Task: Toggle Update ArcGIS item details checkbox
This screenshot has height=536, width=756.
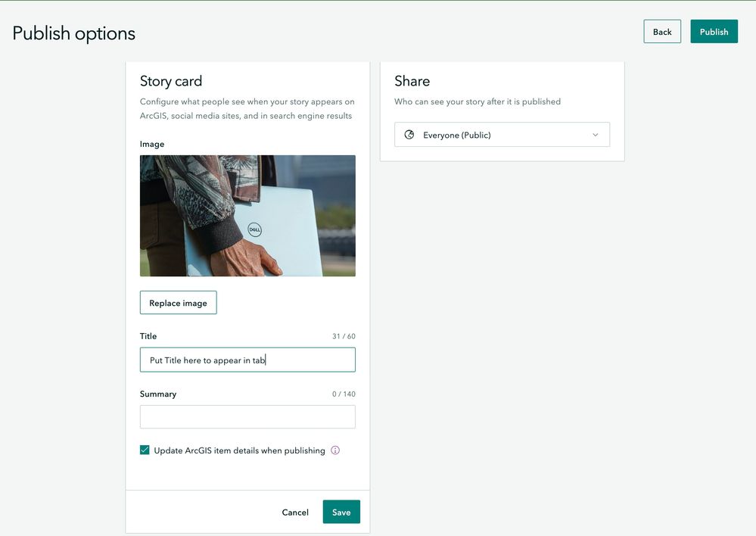Action: (x=145, y=450)
